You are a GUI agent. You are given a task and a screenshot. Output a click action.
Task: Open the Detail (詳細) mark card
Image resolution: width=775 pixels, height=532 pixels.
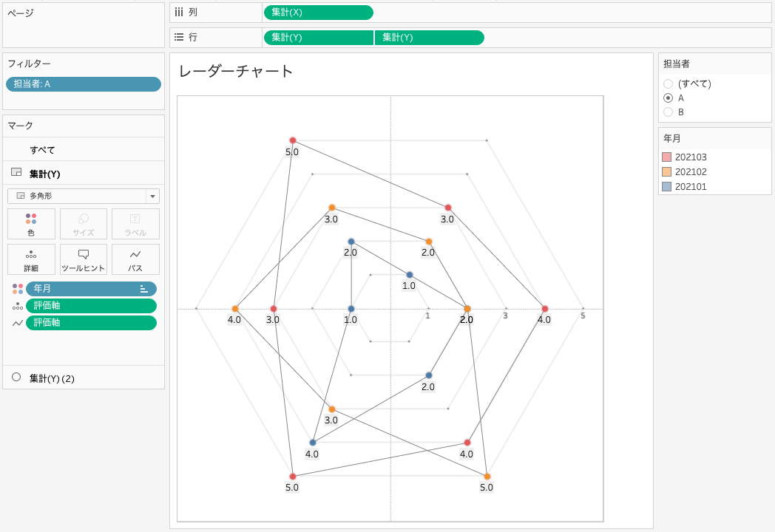point(31,259)
